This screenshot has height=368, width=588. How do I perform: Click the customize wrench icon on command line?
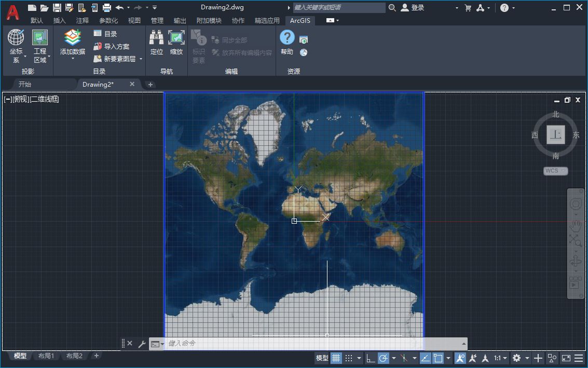[x=142, y=344]
